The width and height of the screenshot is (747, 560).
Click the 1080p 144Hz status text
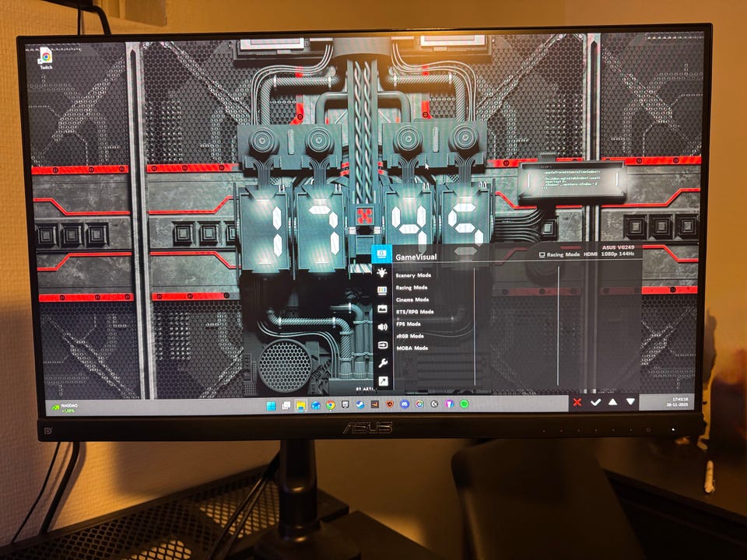coord(617,254)
